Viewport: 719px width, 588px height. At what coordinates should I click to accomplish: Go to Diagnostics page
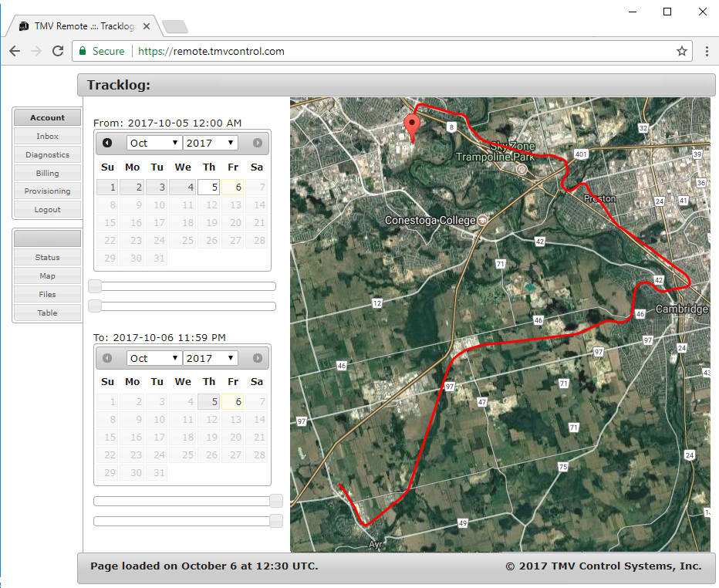(47, 154)
